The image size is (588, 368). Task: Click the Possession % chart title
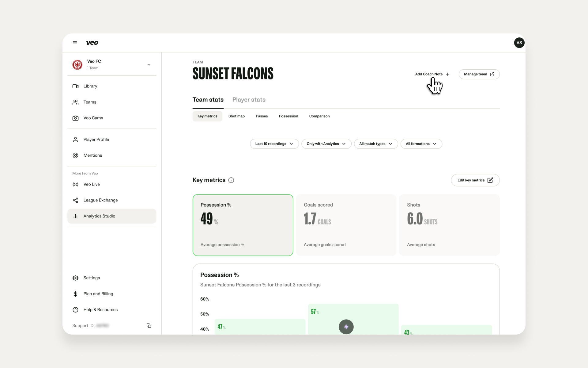220,275
